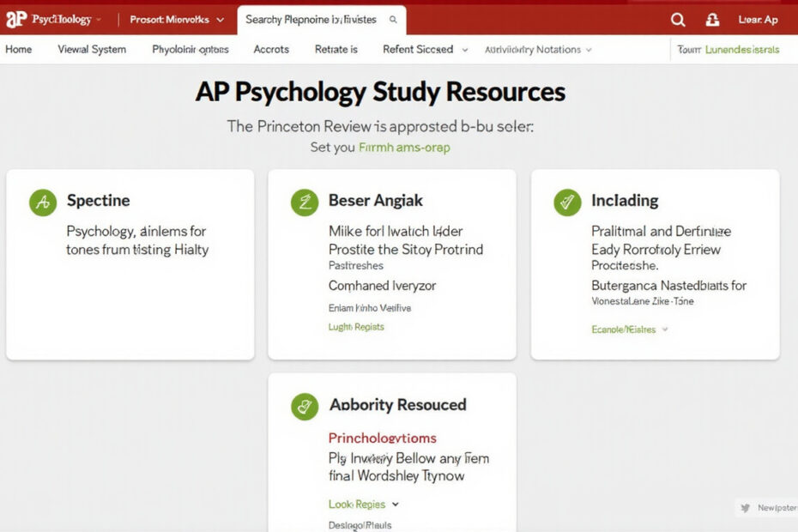Click the user account icon in header
798x532 pixels.
coord(712,20)
